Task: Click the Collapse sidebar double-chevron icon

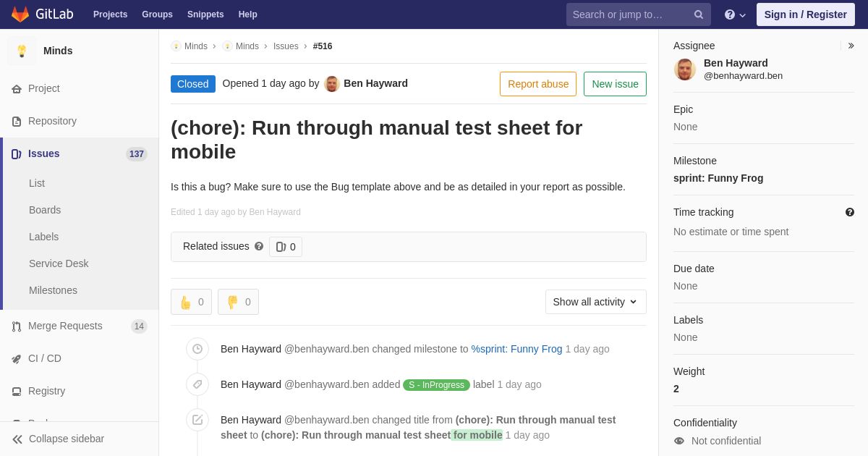Action: pos(17,439)
